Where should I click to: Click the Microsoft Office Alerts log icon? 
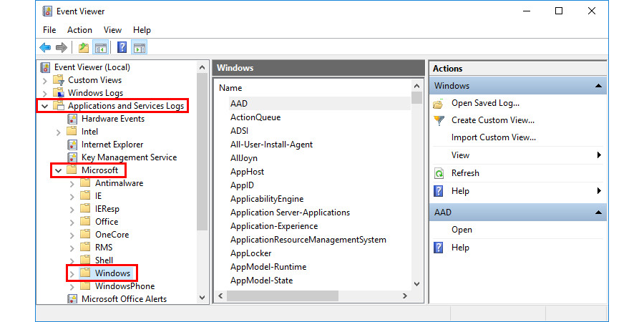72,299
